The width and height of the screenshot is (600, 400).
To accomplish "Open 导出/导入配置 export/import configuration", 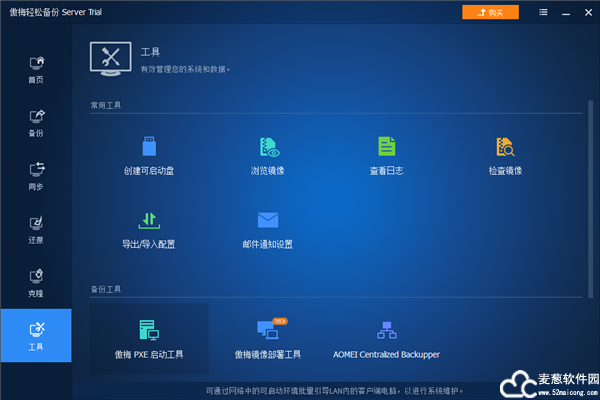I will click(x=149, y=229).
